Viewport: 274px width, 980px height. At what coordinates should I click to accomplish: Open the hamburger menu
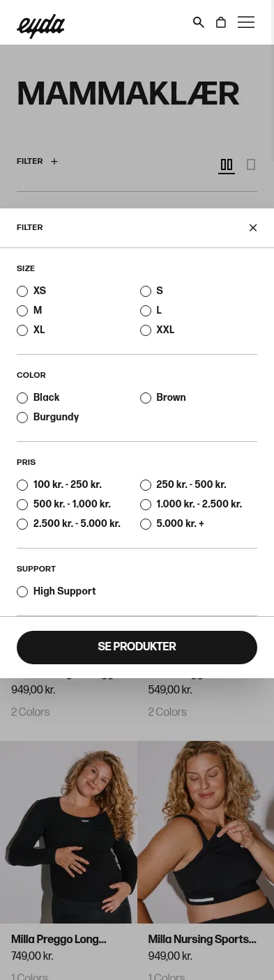[x=246, y=22]
